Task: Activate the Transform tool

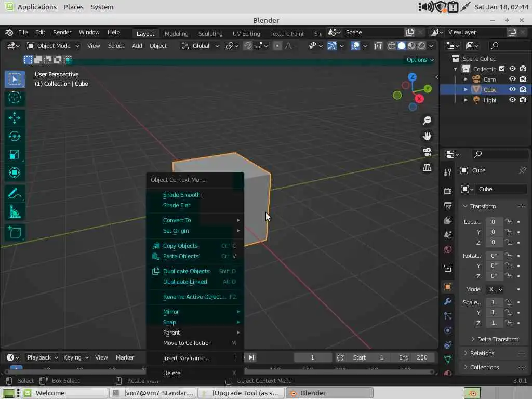Action: coord(14,173)
